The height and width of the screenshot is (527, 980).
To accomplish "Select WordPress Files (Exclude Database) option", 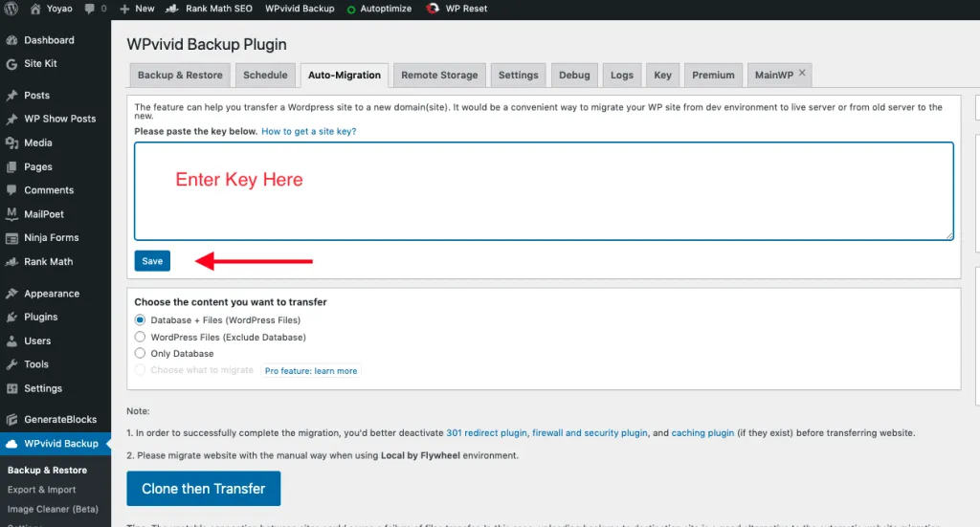I will click(140, 337).
